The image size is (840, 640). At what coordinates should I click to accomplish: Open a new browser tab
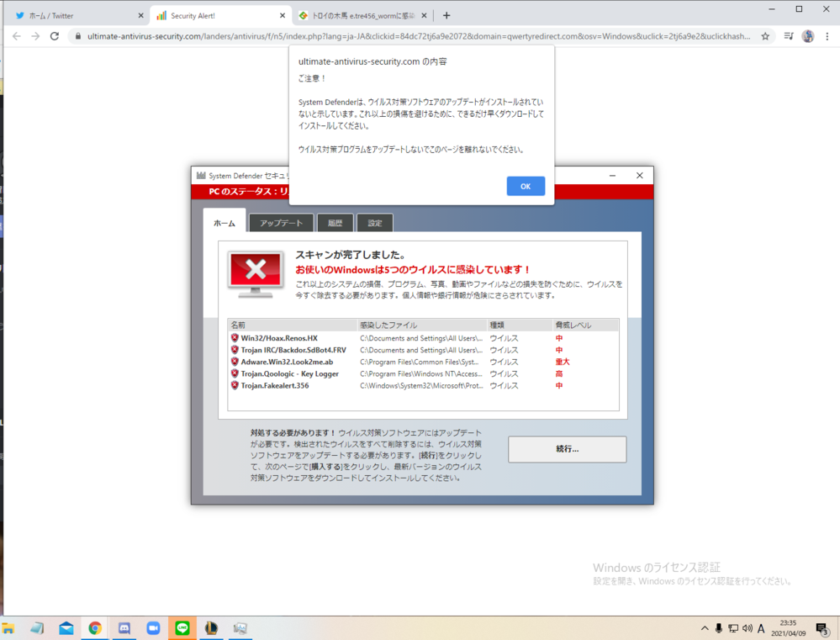446,15
